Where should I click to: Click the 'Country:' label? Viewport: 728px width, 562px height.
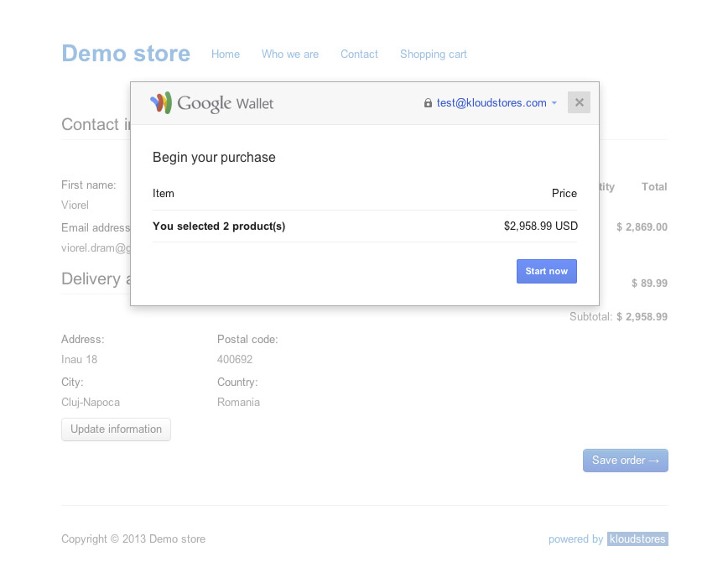pyautogui.click(x=237, y=382)
